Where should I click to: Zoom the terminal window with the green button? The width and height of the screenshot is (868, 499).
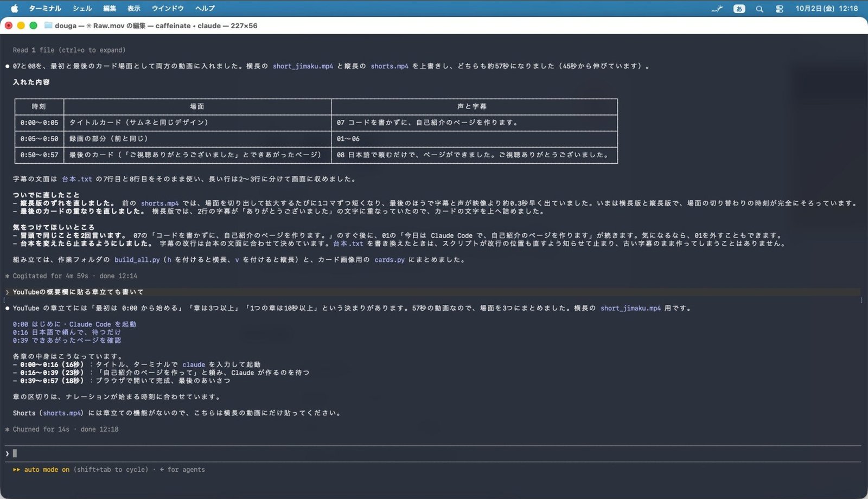coord(33,25)
